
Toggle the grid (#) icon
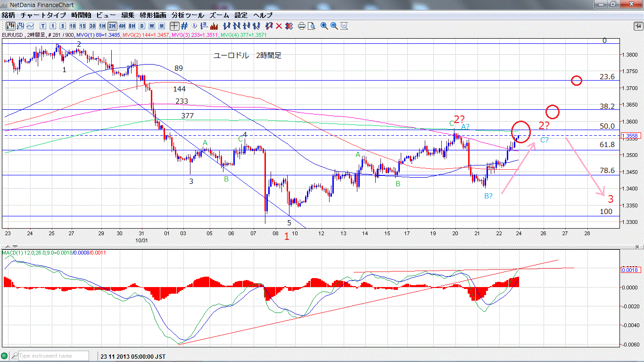[185, 26]
